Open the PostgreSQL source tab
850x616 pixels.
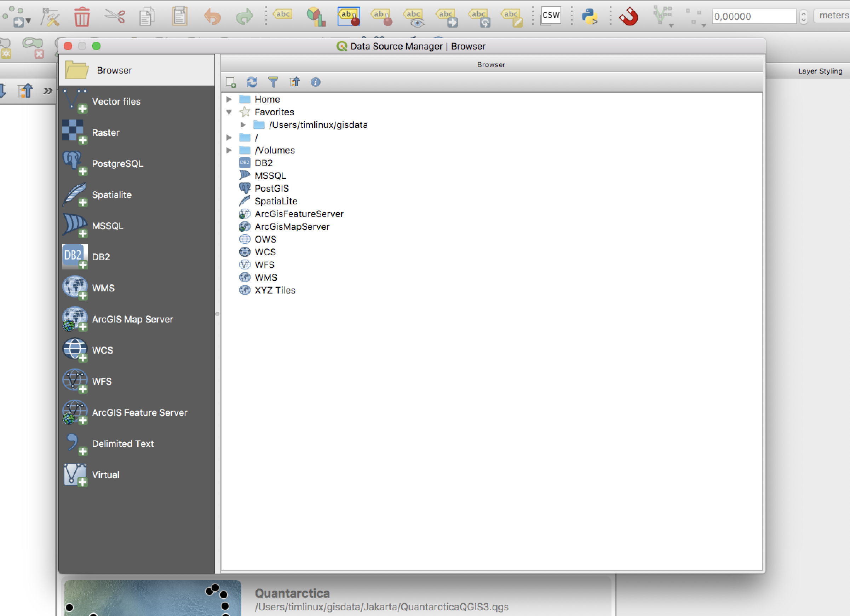[137, 164]
